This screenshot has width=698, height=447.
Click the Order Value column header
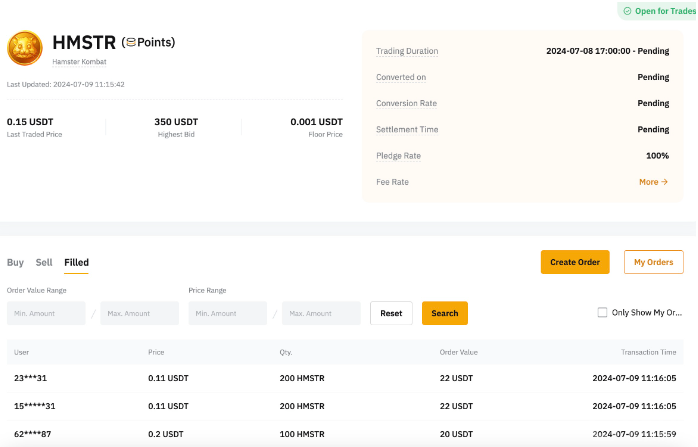point(459,352)
